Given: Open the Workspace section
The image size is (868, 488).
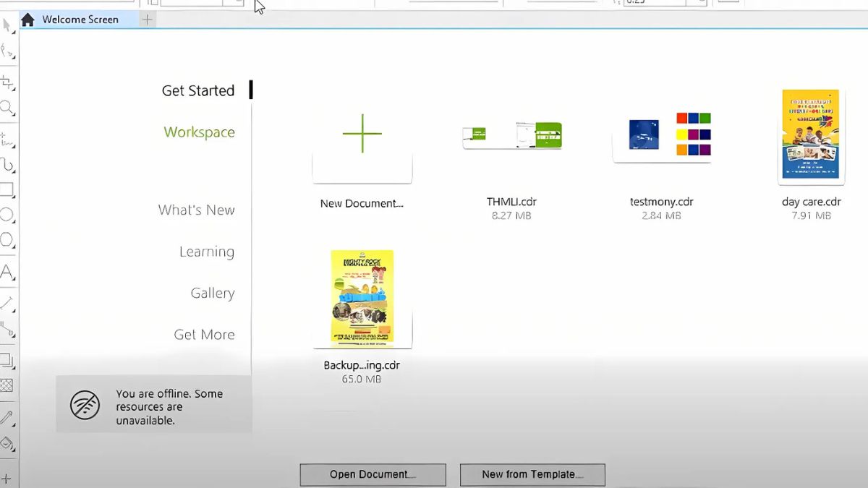Looking at the screenshot, I should point(199,132).
